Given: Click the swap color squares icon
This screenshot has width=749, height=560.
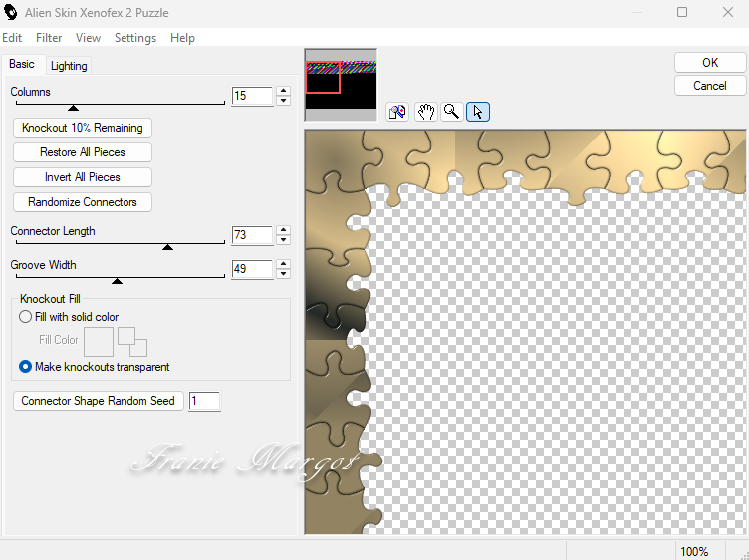Looking at the screenshot, I should (x=132, y=341).
